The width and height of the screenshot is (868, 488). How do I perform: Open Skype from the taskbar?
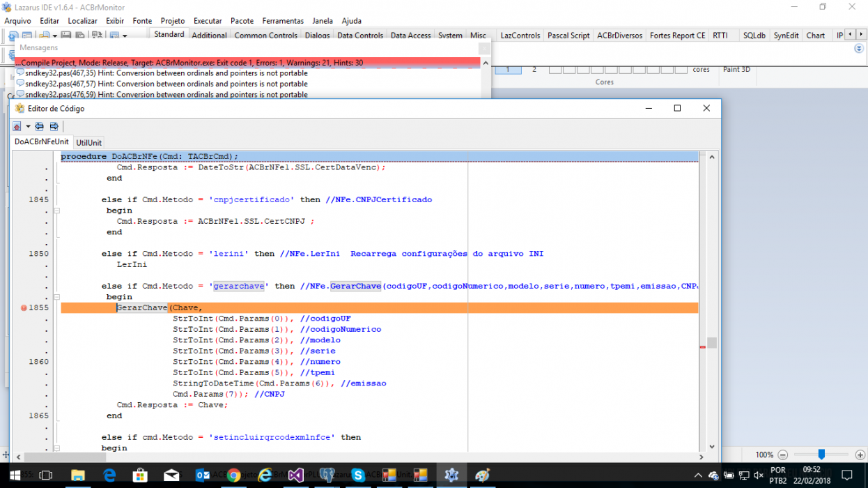coord(358,475)
